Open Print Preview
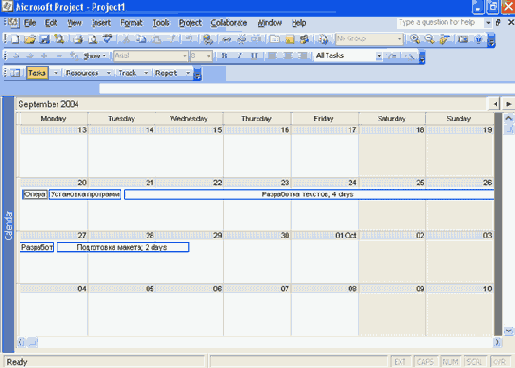This screenshot has height=368, width=515. tap(93, 39)
